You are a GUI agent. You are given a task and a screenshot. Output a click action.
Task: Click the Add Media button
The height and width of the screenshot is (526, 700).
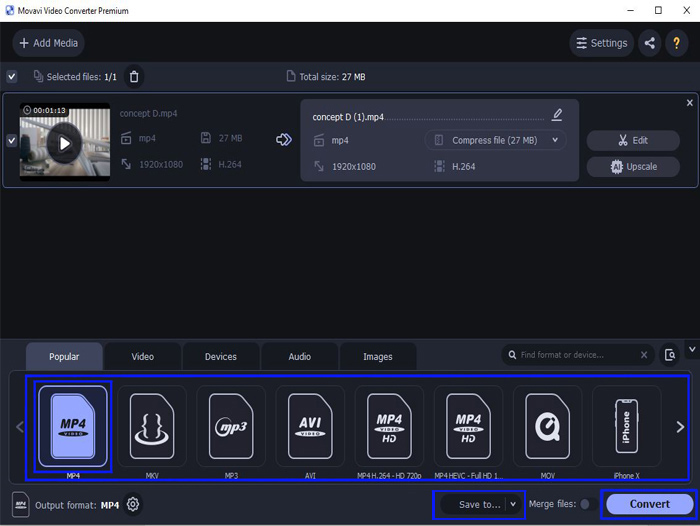tap(49, 43)
